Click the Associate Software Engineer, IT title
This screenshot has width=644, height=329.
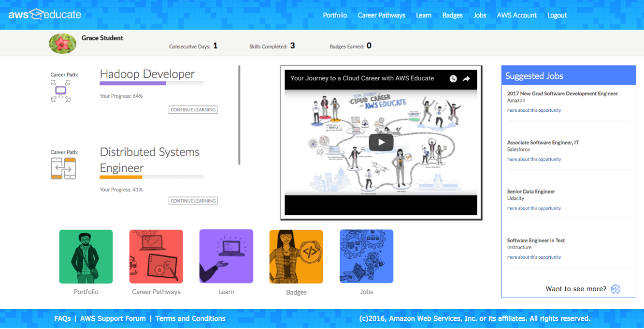point(543,142)
